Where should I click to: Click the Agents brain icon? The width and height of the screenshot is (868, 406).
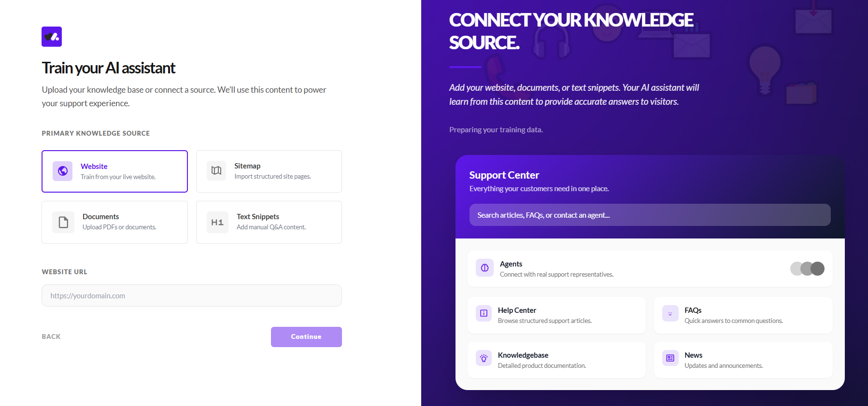point(484,268)
